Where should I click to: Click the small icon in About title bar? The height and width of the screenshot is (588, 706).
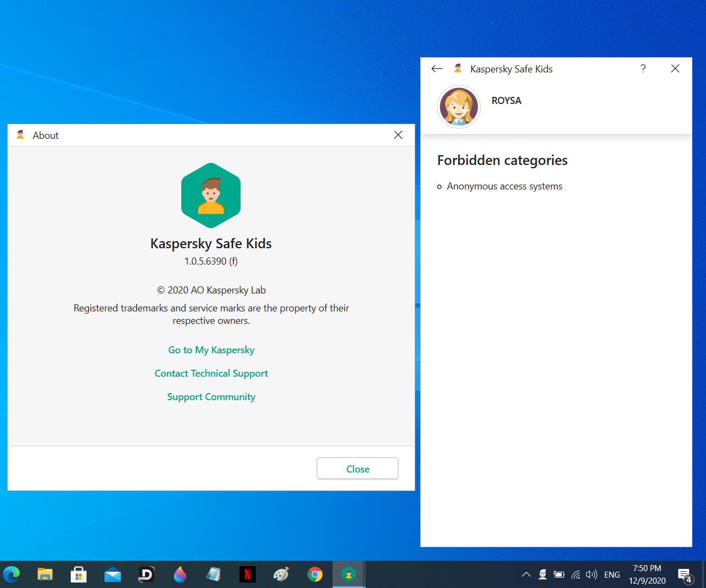coord(20,135)
